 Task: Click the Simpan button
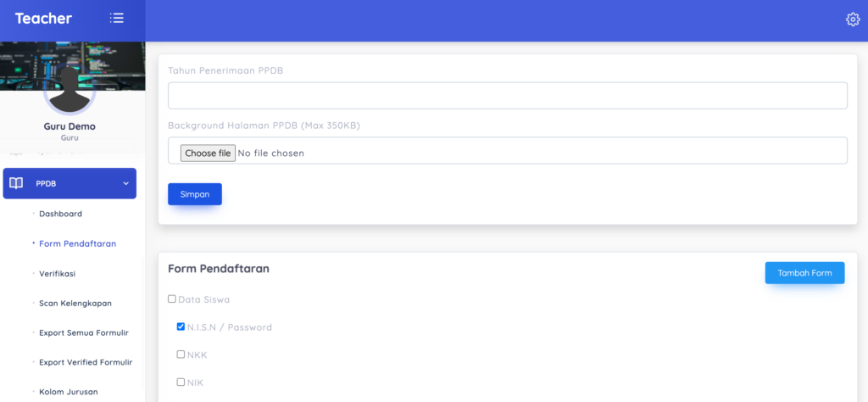(x=195, y=194)
